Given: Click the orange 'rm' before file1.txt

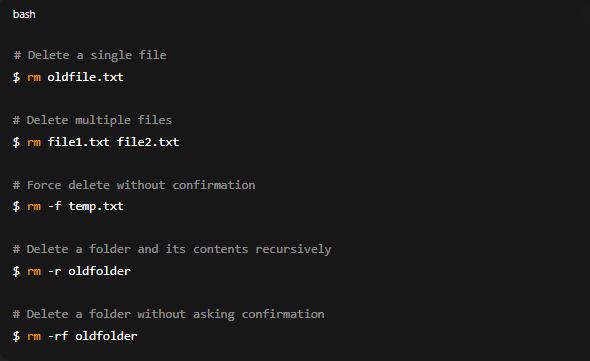Looking at the screenshot, I should coord(34,142).
